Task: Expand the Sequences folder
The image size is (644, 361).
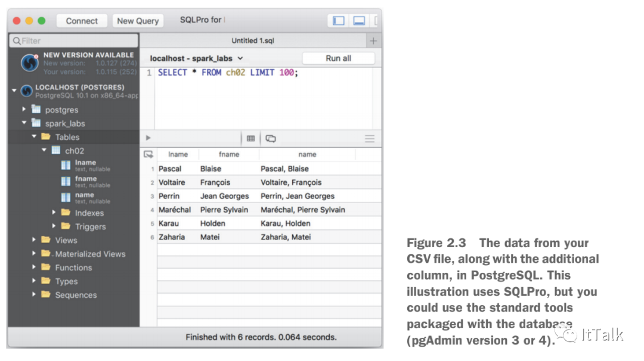Action: [x=34, y=294]
